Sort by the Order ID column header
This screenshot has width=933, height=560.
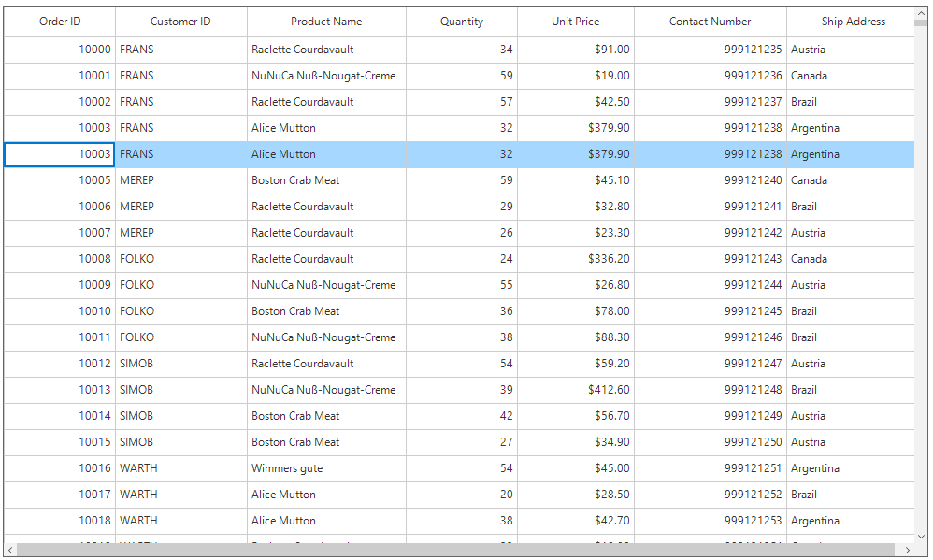(x=60, y=21)
